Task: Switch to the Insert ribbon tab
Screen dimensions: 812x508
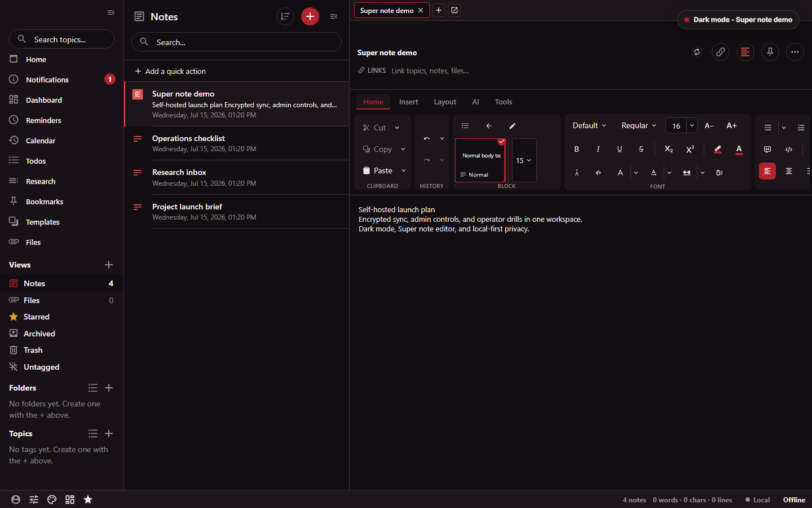Action: (409, 102)
